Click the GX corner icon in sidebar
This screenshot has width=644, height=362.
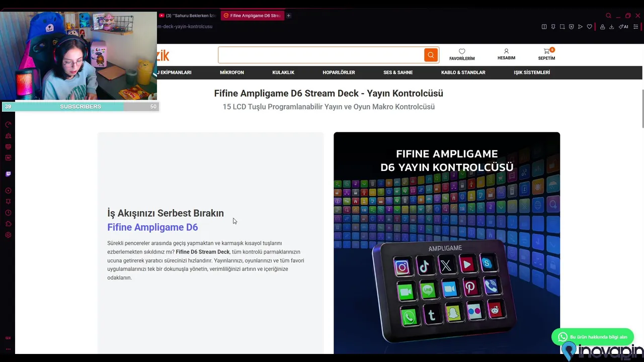(x=8, y=338)
